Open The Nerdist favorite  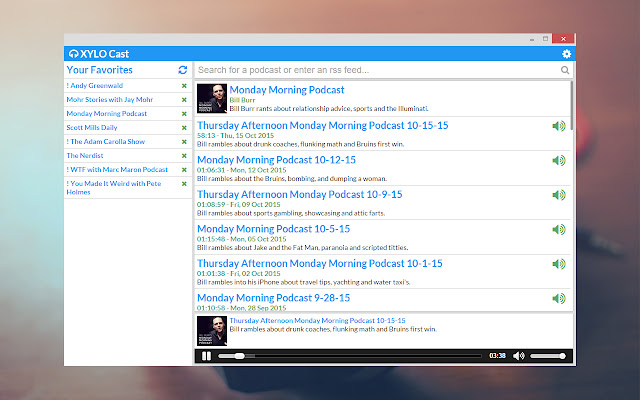click(85, 156)
